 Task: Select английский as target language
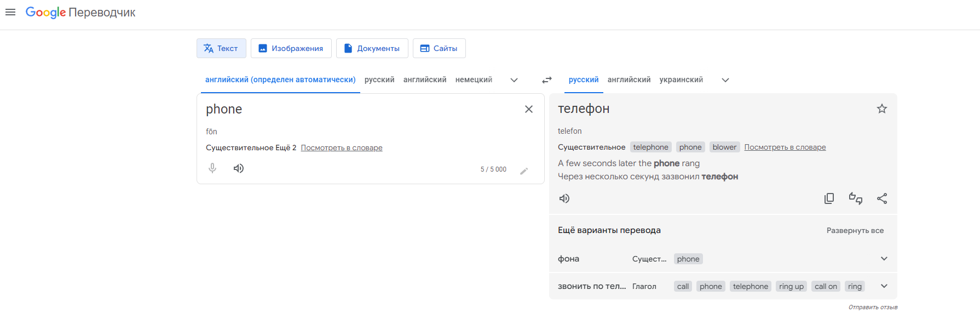pyautogui.click(x=629, y=80)
